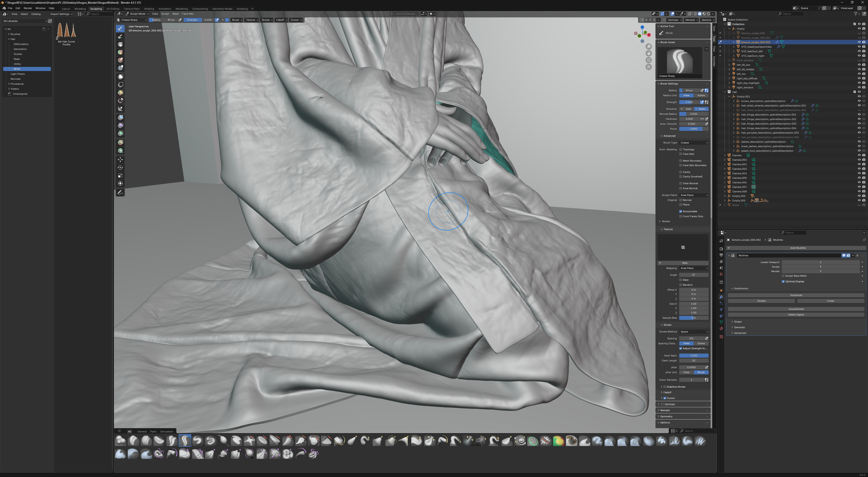Switch to the Texture Paint workspace tab
Screen dimensions: 868x477
click(x=131, y=9)
